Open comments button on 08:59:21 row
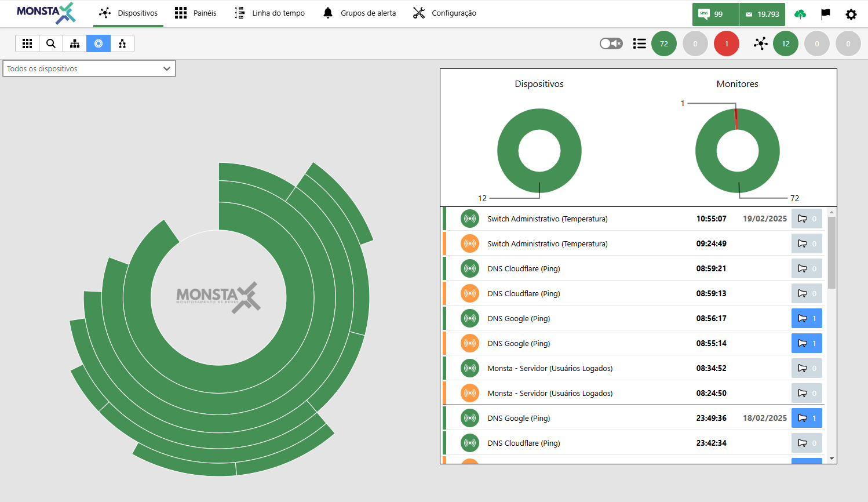 click(807, 268)
